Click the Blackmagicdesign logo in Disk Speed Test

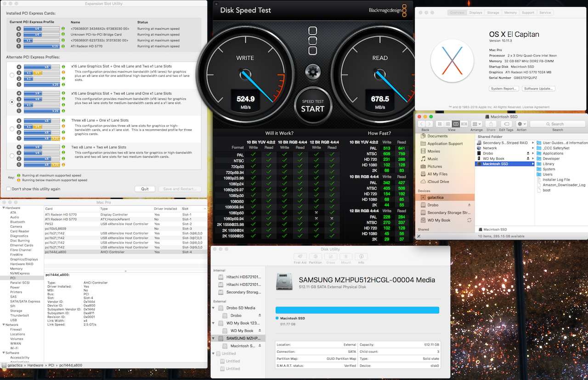[x=388, y=10]
